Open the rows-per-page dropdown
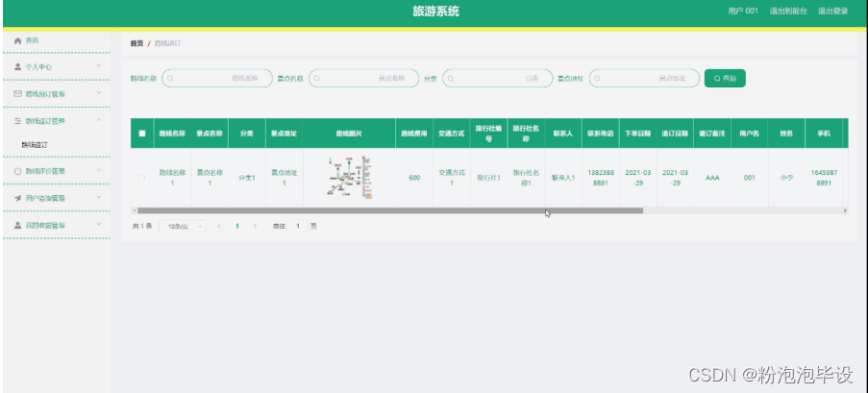The width and height of the screenshot is (868, 393). tap(182, 226)
